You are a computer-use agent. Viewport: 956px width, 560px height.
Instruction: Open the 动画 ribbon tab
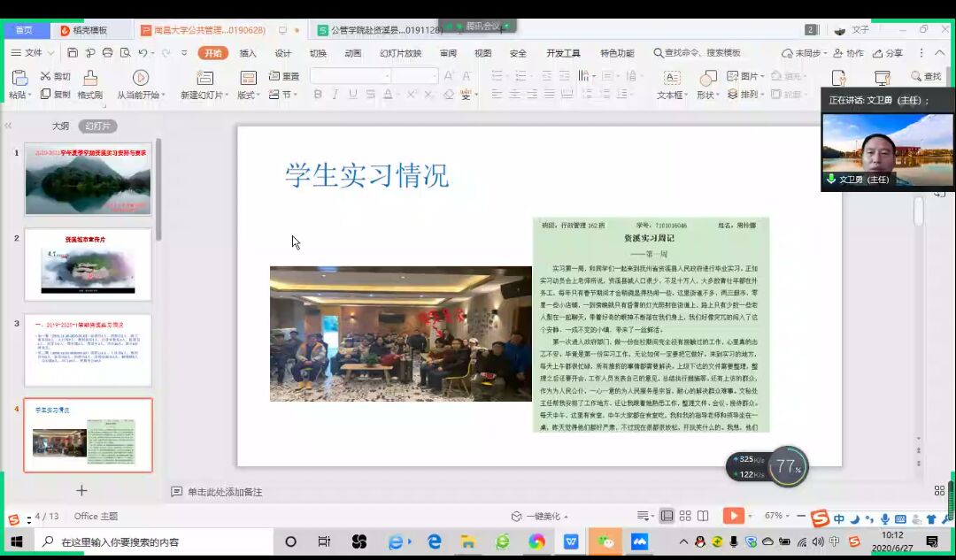(x=353, y=53)
